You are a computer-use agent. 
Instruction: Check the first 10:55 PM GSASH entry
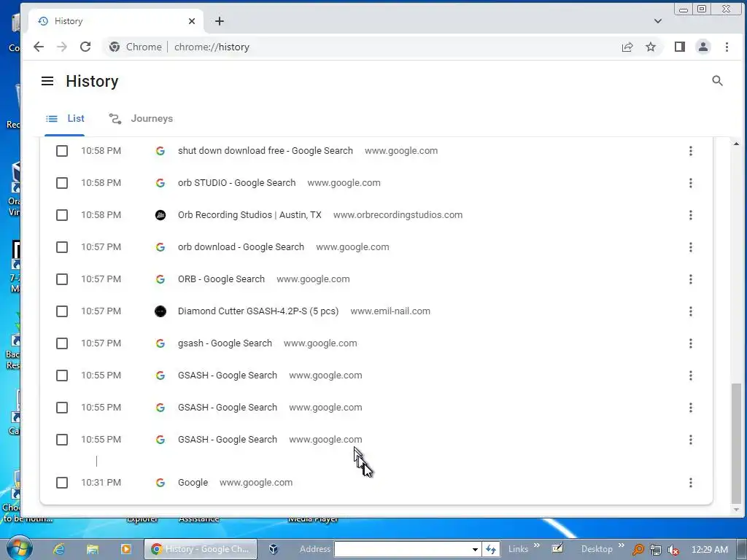pos(62,376)
